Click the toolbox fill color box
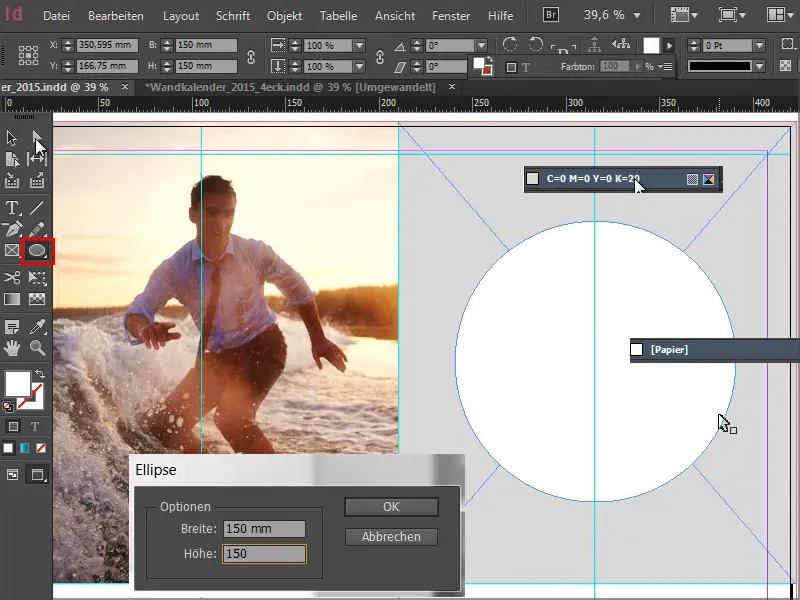Screen dimensions: 800x600 (17, 384)
